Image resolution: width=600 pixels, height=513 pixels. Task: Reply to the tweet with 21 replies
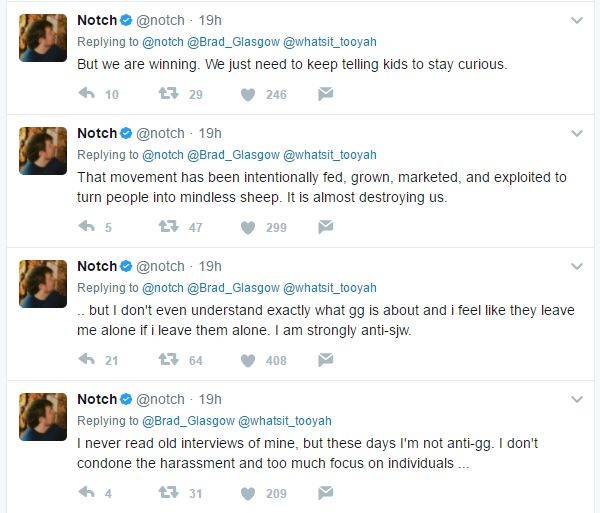pos(86,360)
